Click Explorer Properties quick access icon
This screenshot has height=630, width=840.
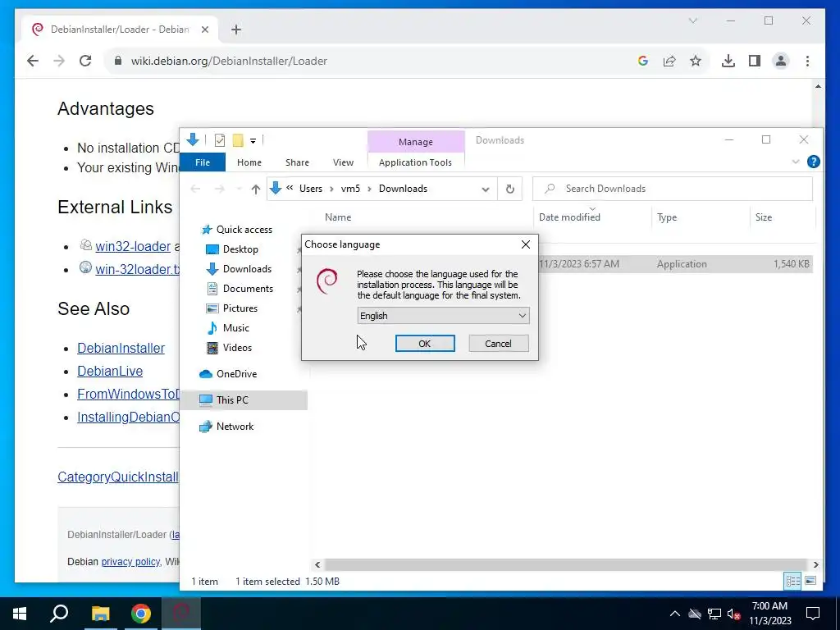point(220,140)
